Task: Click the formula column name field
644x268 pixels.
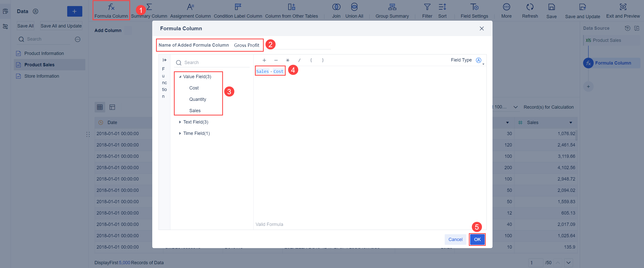Action: [282, 45]
